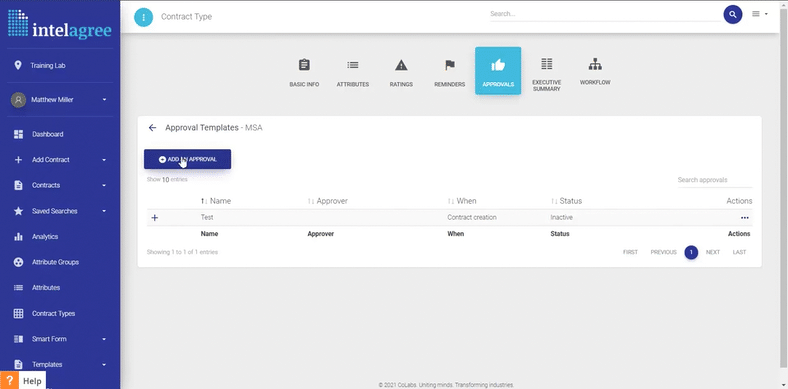Sort the table by Name column
Image resolution: width=788 pixels, height=389 pixels.
tap(216, 201)
